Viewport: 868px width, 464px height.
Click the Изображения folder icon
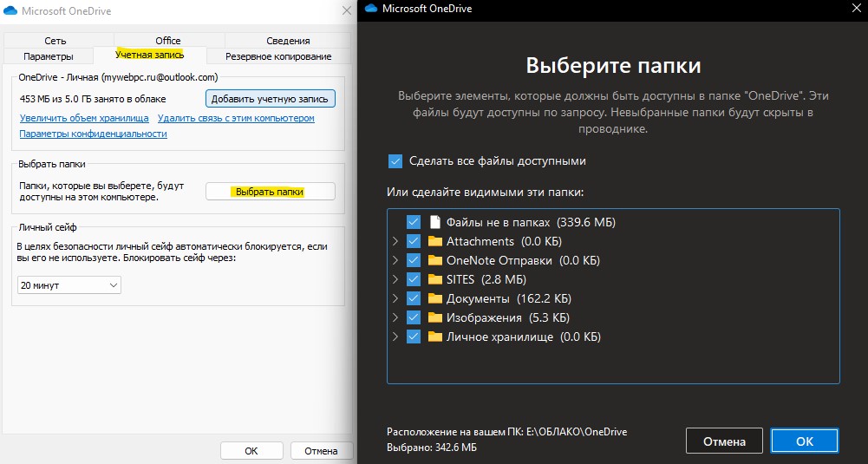click(x=435, y=317)
